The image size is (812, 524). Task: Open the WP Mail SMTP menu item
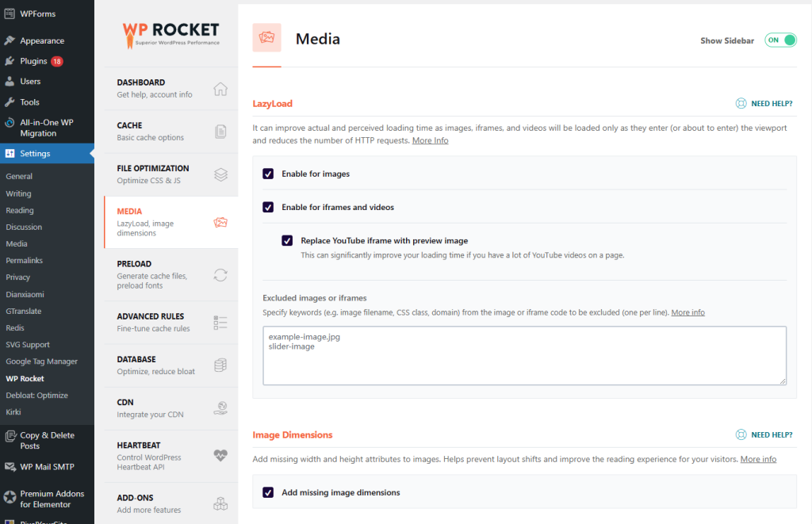coord(47,467)
